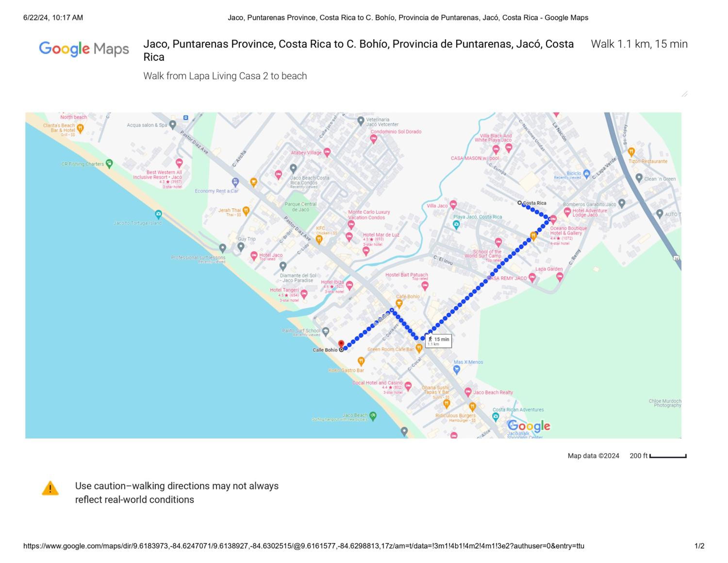Click the Economy Rent a Car marker
This screenshot has height=563, width=728.
click(235, 182)
